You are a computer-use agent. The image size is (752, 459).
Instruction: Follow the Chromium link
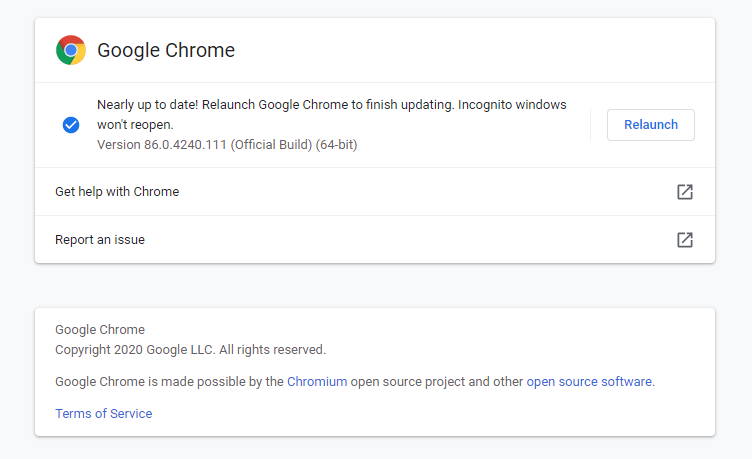pos(317,382)
